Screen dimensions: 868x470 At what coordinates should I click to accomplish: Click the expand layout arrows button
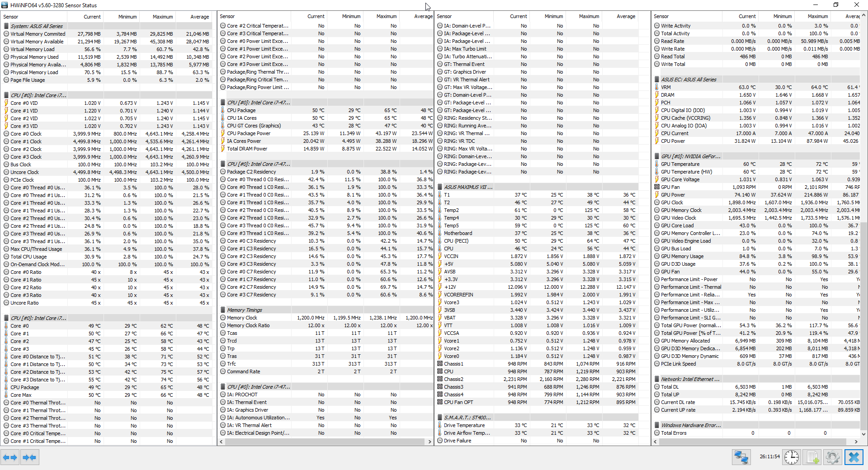point(10,457)
